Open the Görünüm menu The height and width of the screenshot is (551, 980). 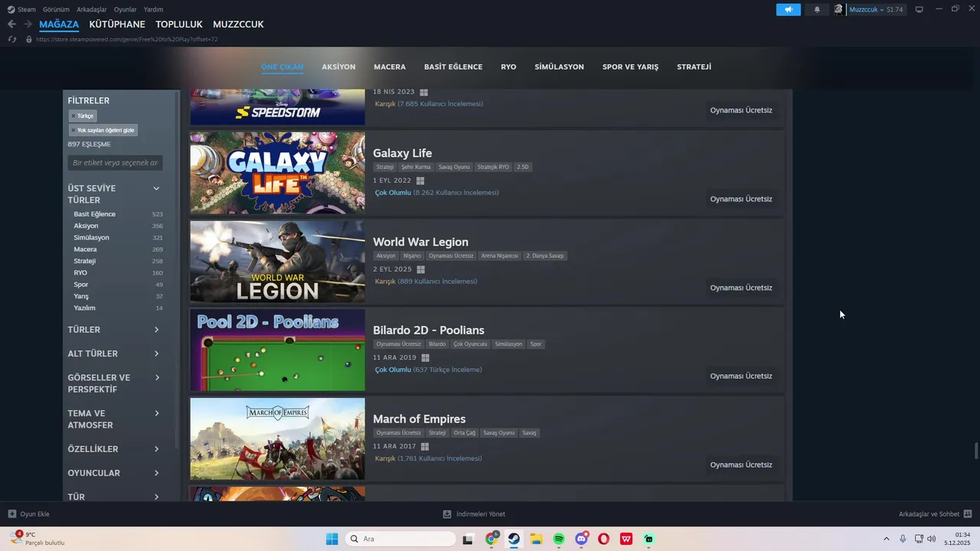tap(56, 9)
